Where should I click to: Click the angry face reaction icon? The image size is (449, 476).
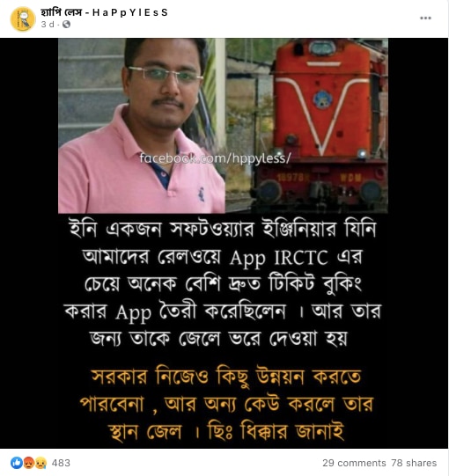[28, 463]
